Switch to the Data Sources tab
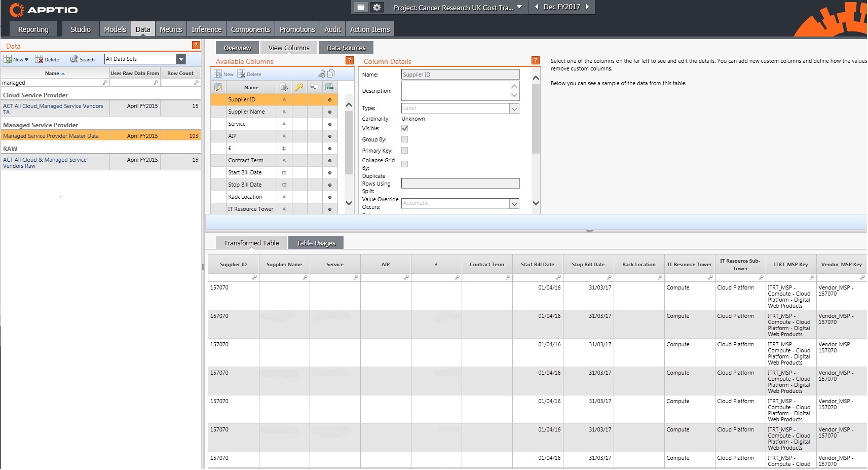868x470 pixels. coord(346,48)
